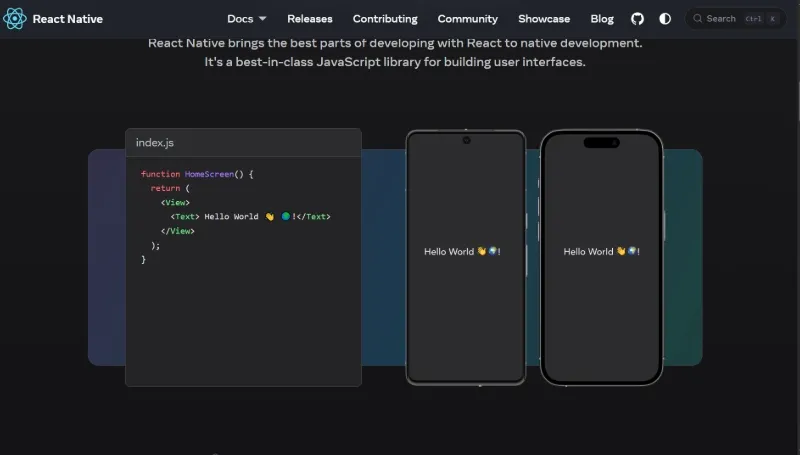Click the closing </View> tag line
Viewport: 800px width, 455px height.
(x=178, y=231)
